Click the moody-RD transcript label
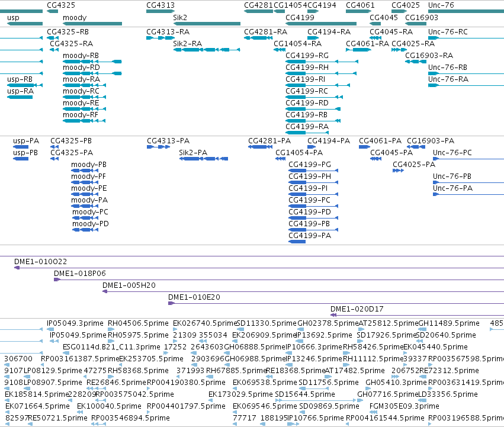 click(81, 68)
